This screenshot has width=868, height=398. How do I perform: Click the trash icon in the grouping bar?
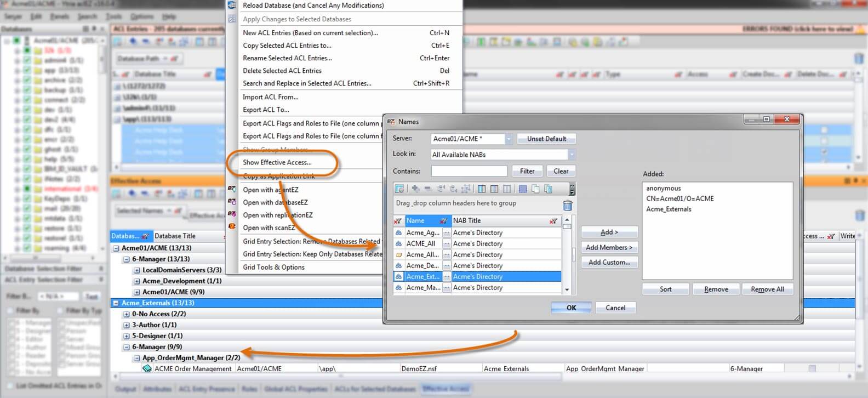tap(567, 206)
